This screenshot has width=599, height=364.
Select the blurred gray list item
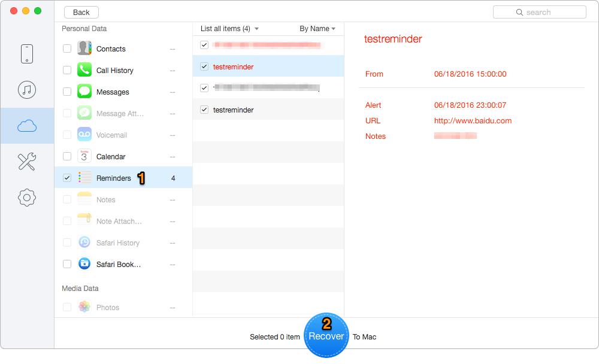(268, 88)
